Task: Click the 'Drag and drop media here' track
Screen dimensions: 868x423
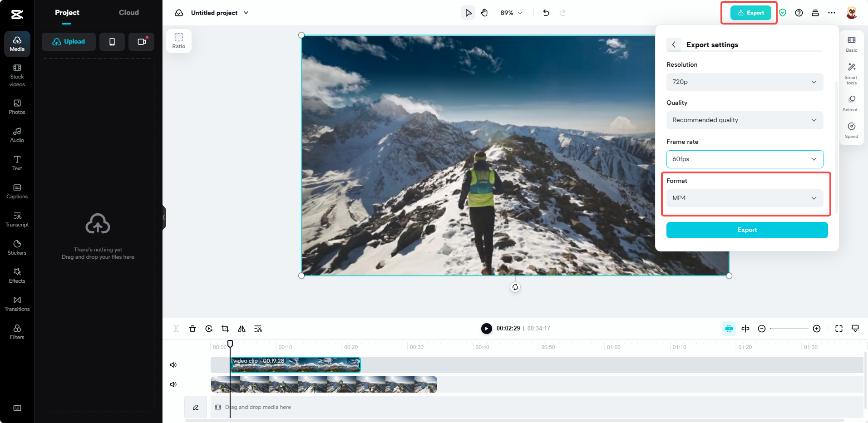Action: coord(537,407)
